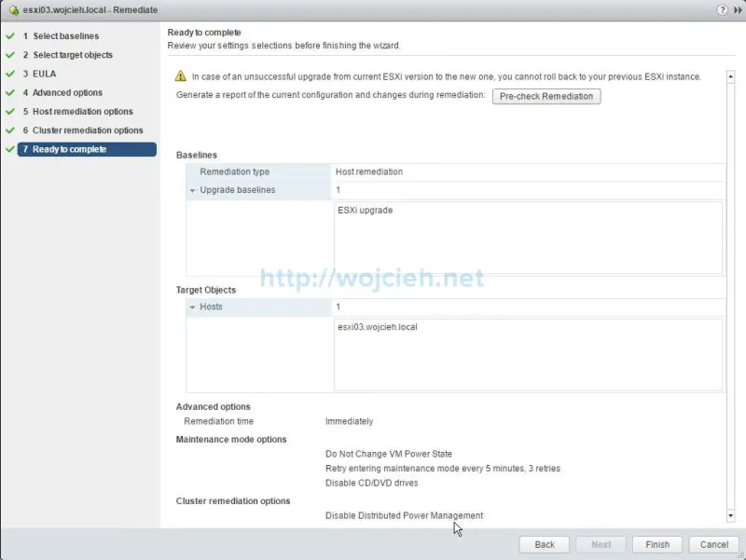746x560 pixels.
Task: Click Finish to complete remediation
Action: 656,544
